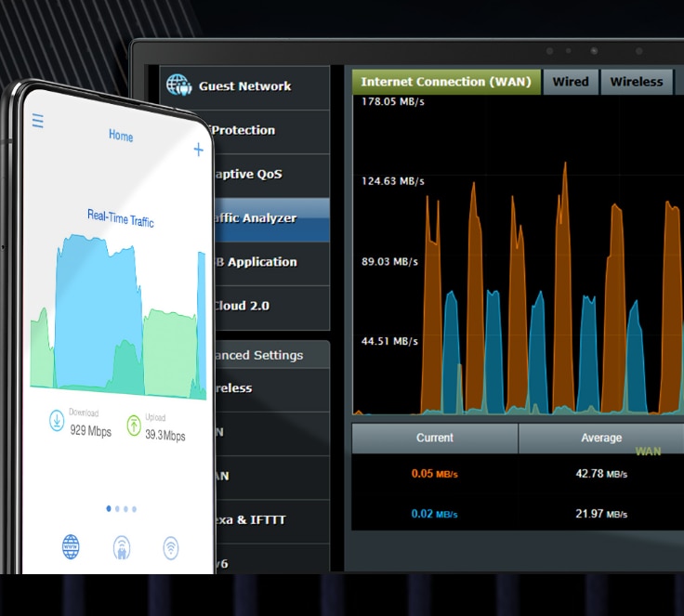Click the 42.78 MB/s average value

tap(601, 474)
